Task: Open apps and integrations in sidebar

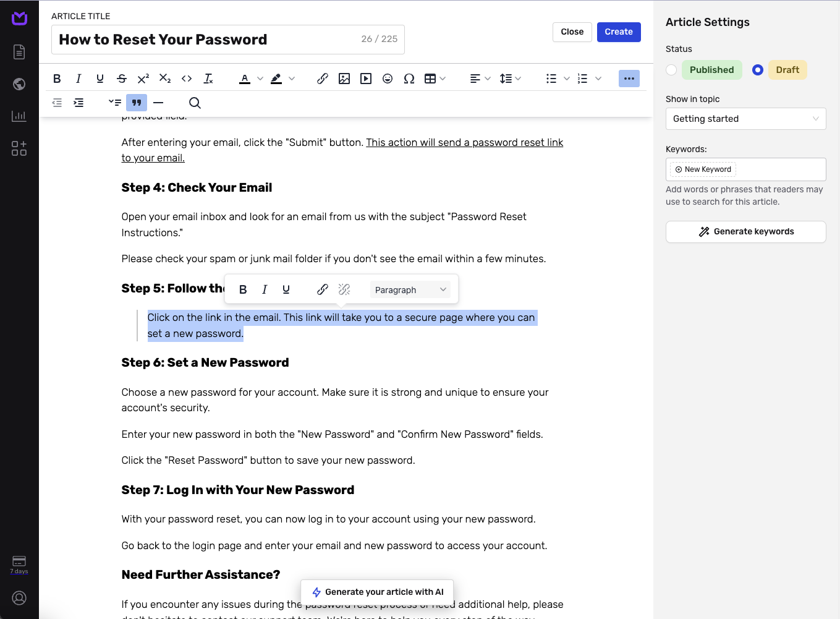Action: [19, 148]
